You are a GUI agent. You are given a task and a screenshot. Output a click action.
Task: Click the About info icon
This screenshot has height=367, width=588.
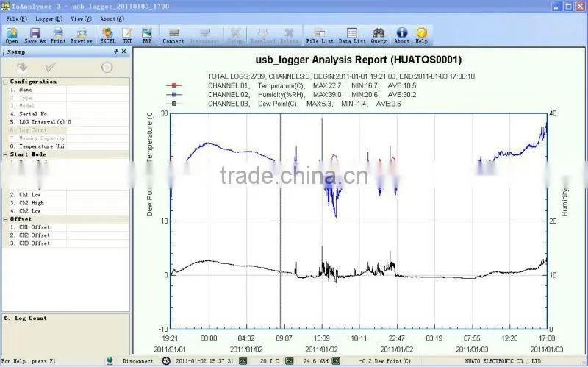(401, 32)
